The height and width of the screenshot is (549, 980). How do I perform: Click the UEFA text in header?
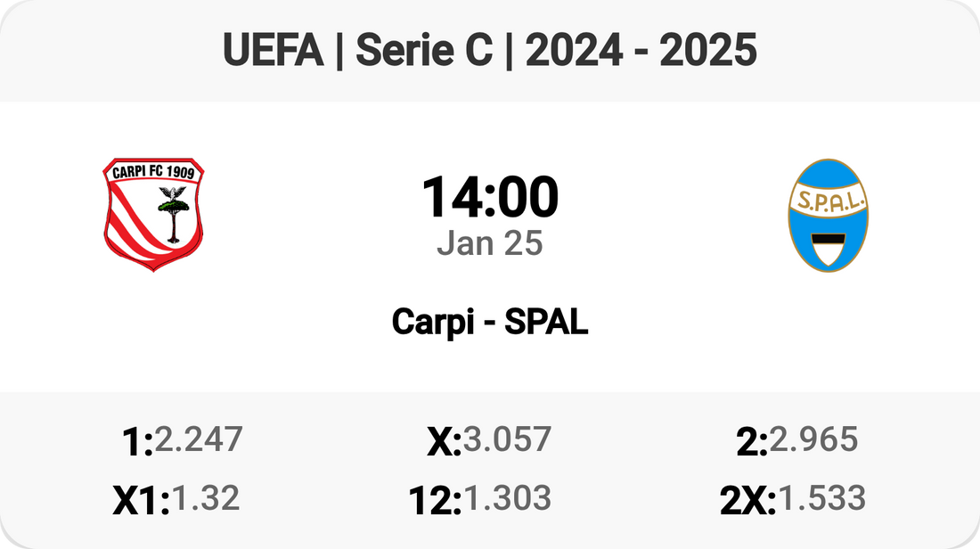coord(273,51)
